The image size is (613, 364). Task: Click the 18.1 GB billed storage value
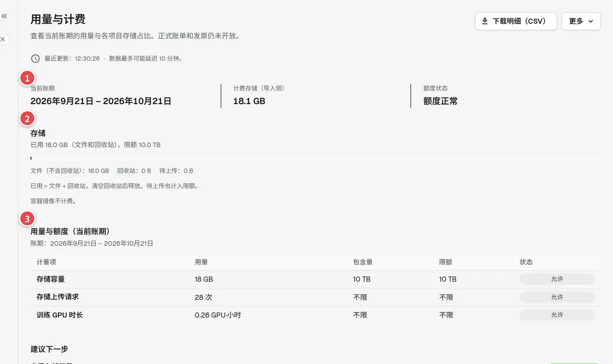click(x=249, y=101)
